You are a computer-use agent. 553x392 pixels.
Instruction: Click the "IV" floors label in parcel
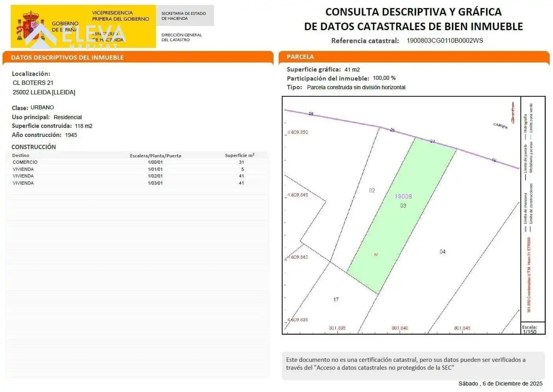pyautogui.click(x=376, y=255)
